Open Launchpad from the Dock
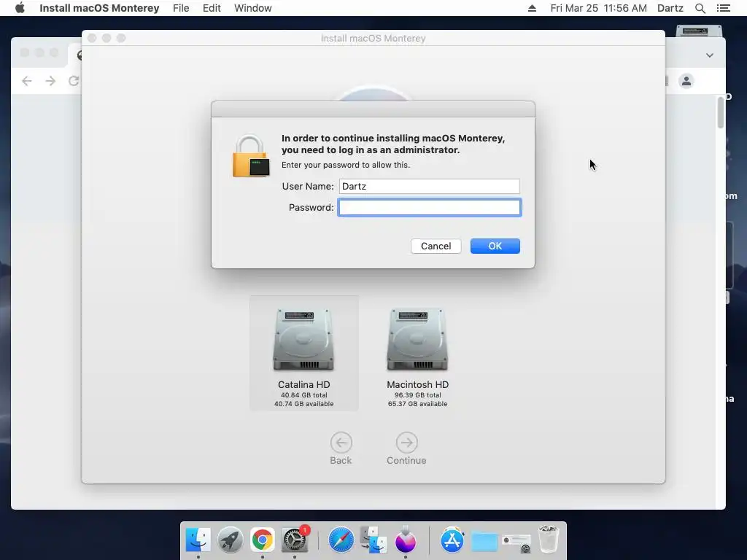 tap(230, 540)
